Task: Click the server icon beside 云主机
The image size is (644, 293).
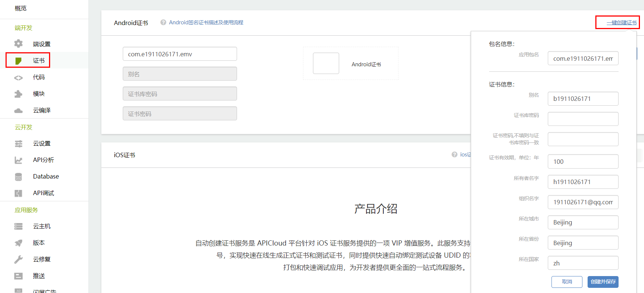Action: tap(18, 226)
